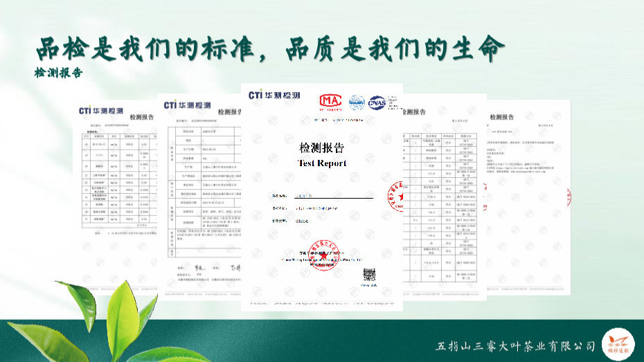Image resolution: width=644 pixels, height=362 pixels.
Task: Click the large 检测报告 title on center report
Action: coord(321,148)
